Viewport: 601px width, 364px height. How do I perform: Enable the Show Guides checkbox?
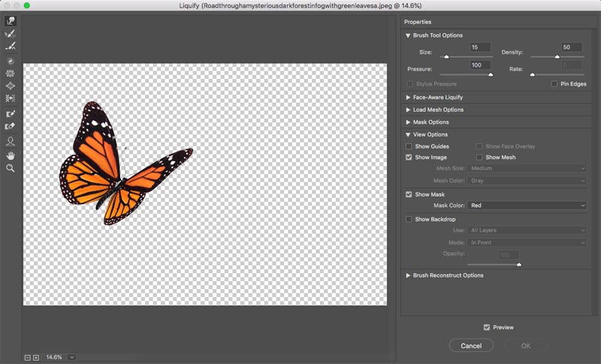pos(409,146)
